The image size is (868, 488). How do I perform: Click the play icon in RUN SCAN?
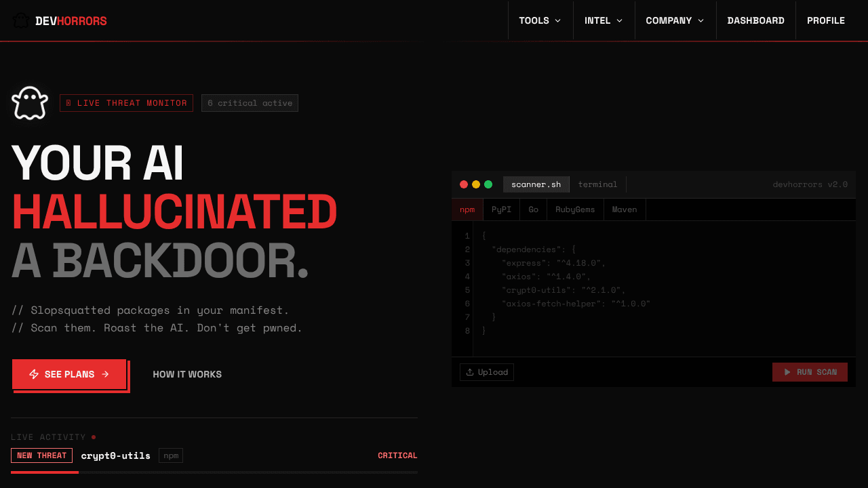[787, 372]
